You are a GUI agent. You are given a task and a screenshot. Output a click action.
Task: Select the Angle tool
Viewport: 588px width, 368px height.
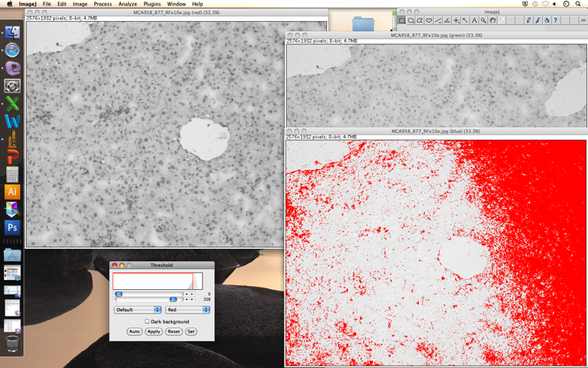[x=447, y=20]
